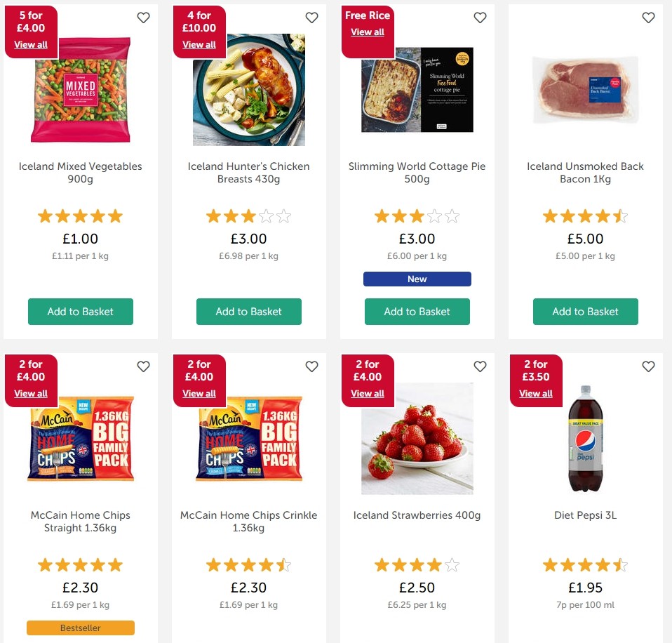Open View all for the 2 for £3.50 deal
This screenshot has width=672, height=643.
coord(536,394)
